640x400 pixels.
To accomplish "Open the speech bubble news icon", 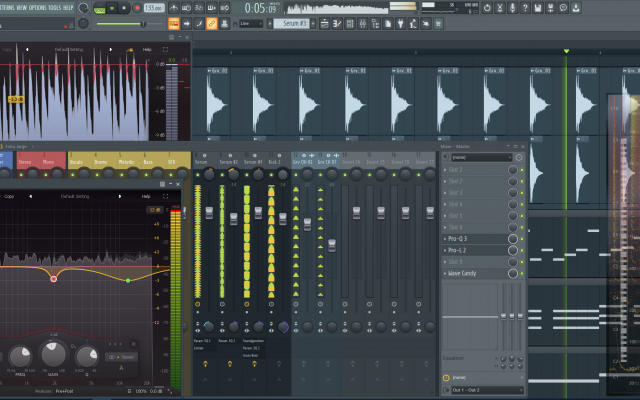I will click(x=563, y=8).
